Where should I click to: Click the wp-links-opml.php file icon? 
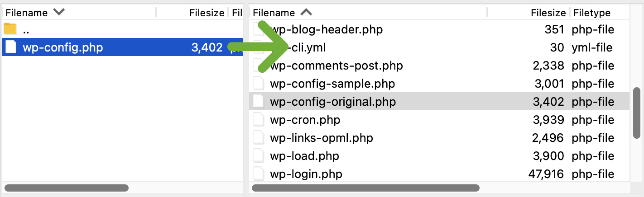pos(259,138)
